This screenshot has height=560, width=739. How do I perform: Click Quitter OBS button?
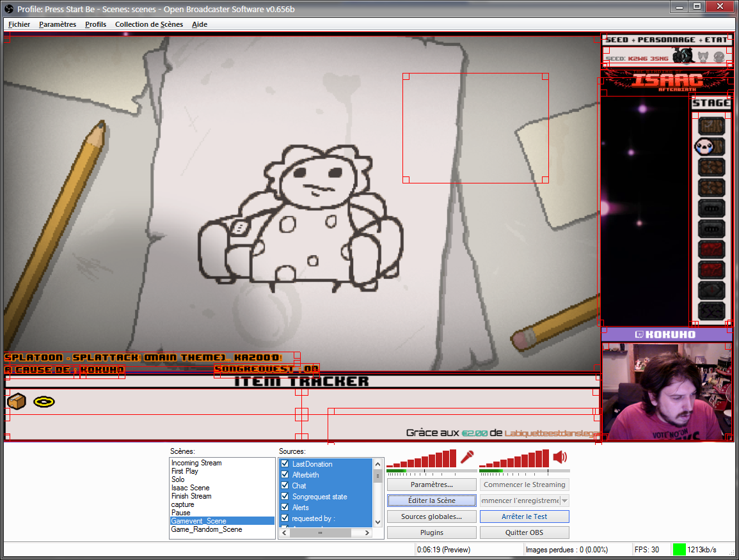(525, 533)
